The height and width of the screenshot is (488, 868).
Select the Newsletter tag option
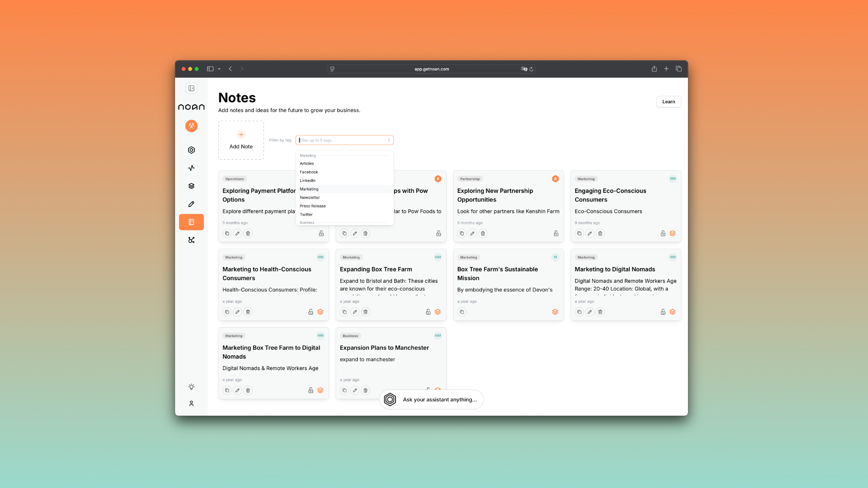pos(310,197)
